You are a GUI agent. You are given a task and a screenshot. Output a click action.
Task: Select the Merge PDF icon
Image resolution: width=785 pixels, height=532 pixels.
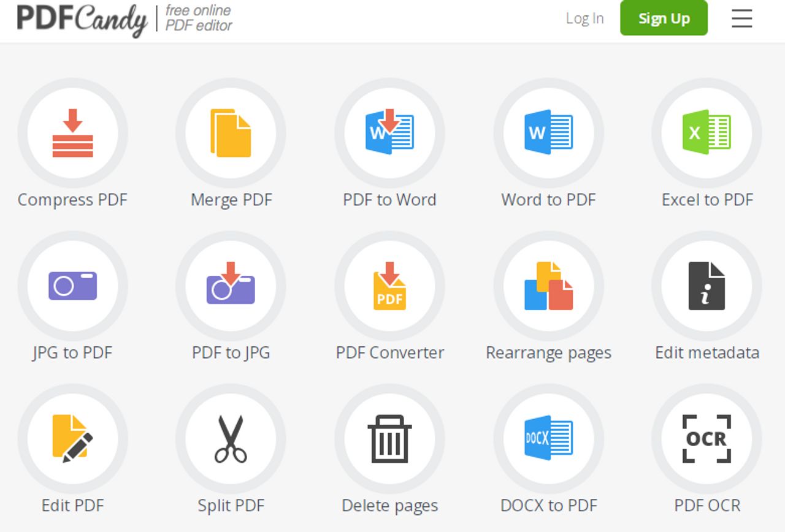pos(231,133)
